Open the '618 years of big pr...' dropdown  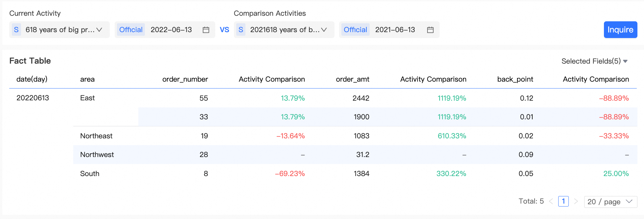(x=63, y=30)
